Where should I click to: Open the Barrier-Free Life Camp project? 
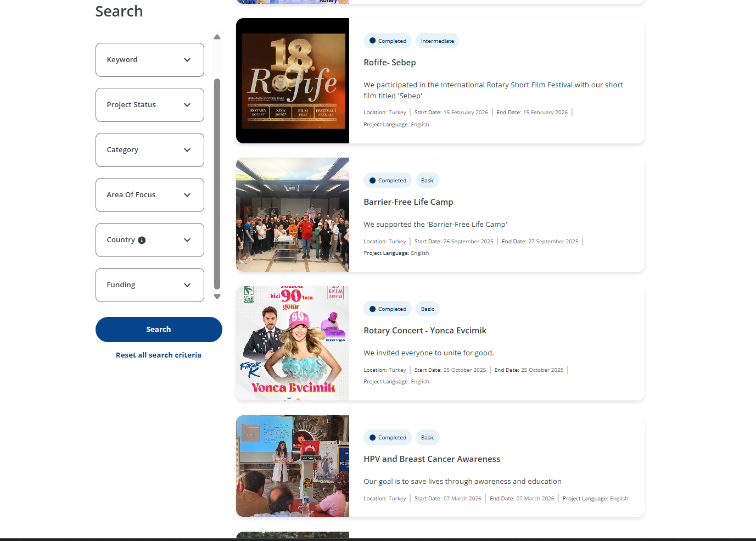click(408, 202)
